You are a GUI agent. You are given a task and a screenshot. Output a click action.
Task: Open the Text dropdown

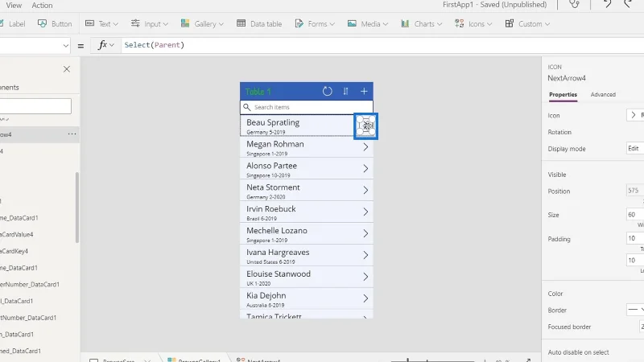101,24
